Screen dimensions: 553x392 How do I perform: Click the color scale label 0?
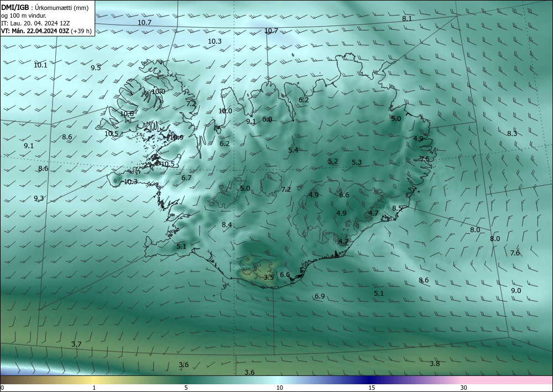click(x=2, y=388)
